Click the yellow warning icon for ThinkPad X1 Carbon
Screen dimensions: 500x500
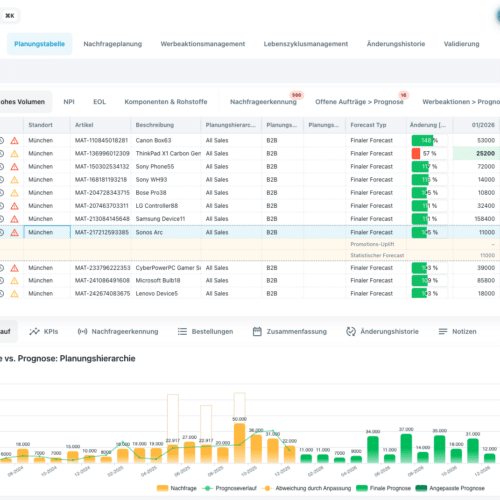(14, 153)
